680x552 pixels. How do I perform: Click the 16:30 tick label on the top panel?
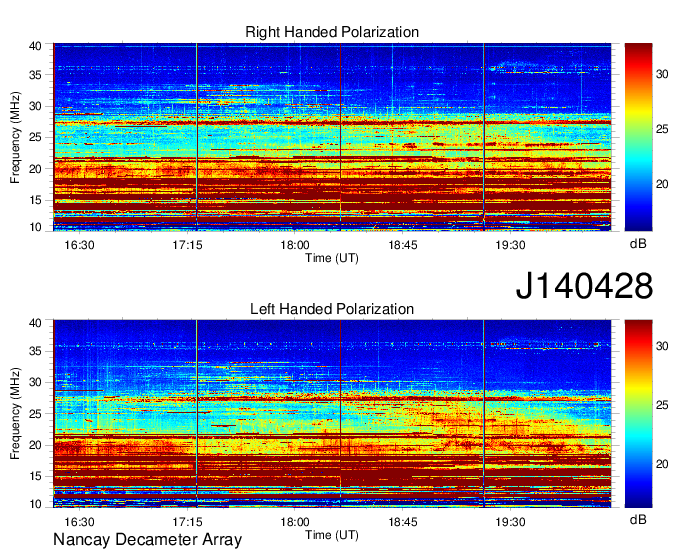click(79, 245)
